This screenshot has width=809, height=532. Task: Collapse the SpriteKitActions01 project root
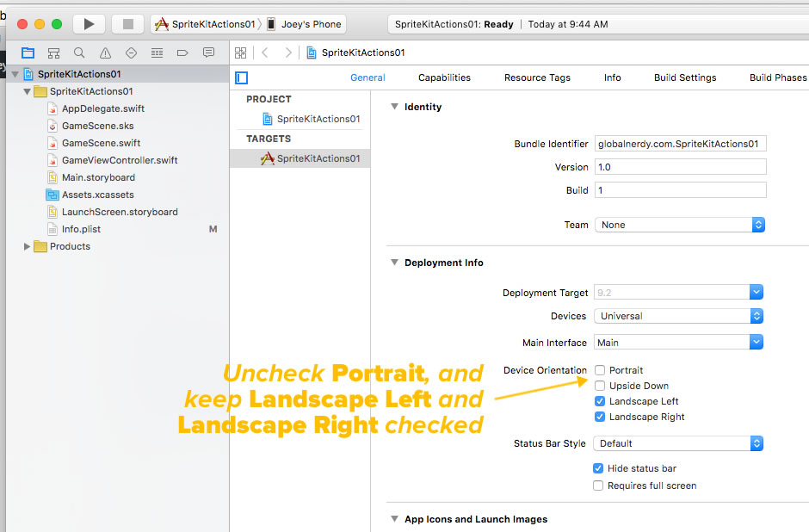tap(15, 74)
